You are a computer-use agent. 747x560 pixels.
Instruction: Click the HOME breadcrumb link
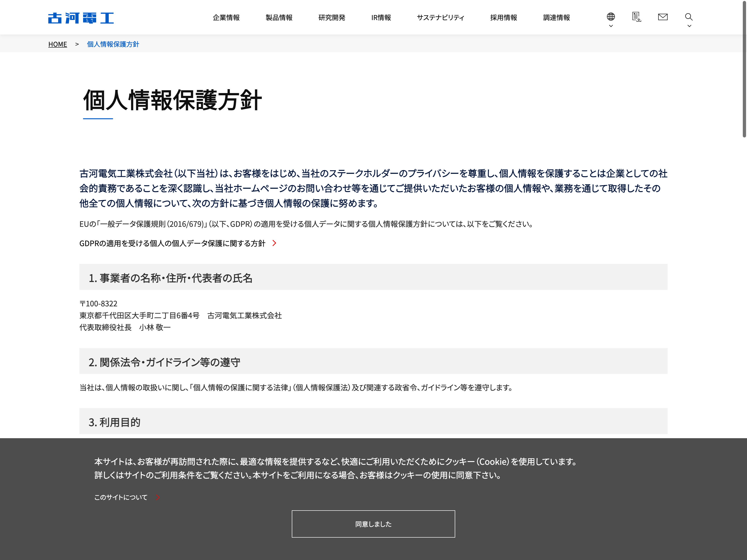point(58,44)
